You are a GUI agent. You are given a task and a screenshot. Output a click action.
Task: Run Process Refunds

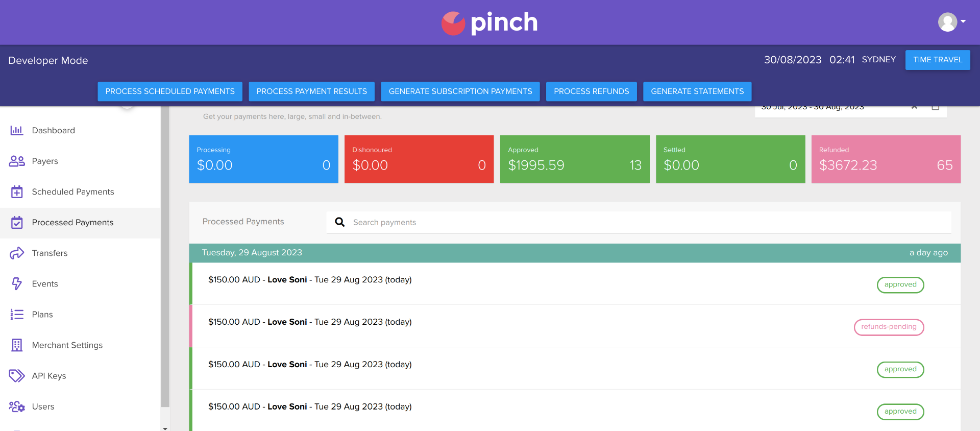click(x=591, y=91)
